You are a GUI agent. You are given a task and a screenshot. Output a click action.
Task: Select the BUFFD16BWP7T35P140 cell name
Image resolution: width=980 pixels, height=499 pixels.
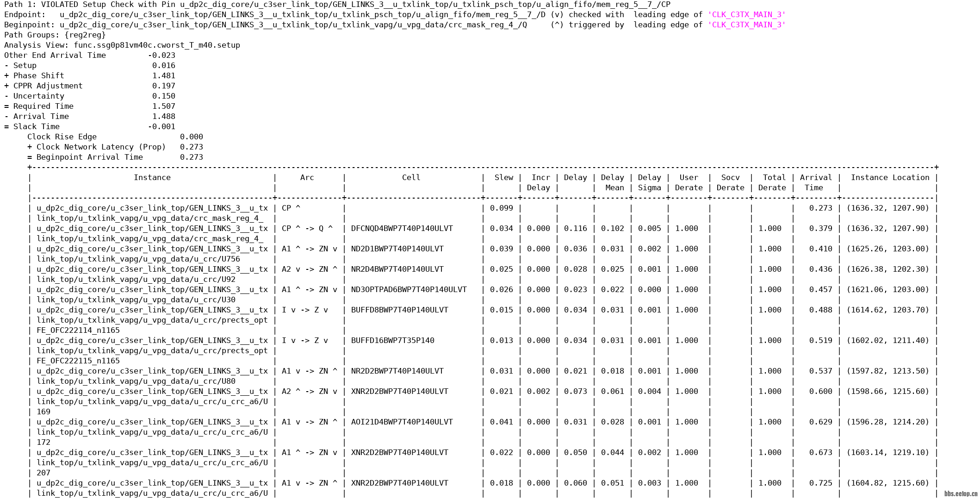point(392,341)
